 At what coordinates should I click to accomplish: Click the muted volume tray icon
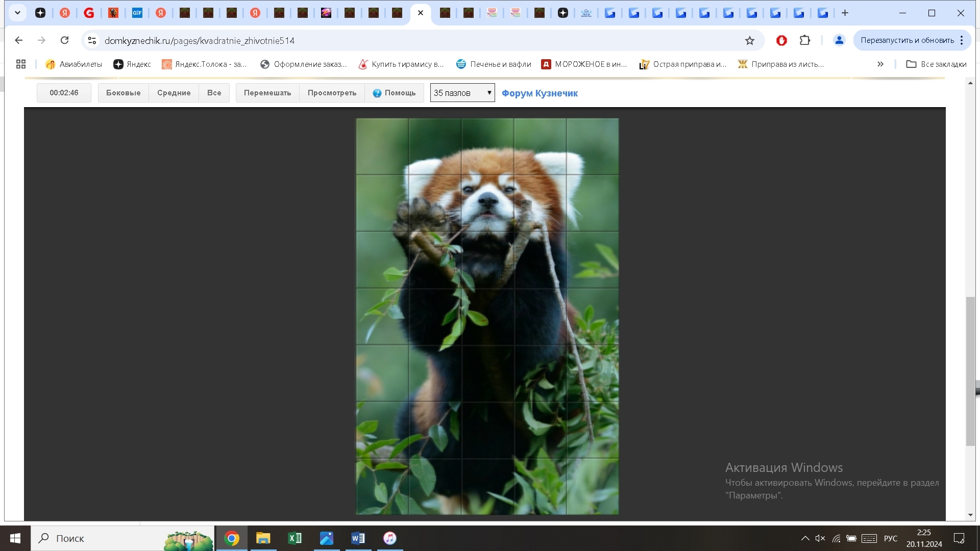(820, 538)
